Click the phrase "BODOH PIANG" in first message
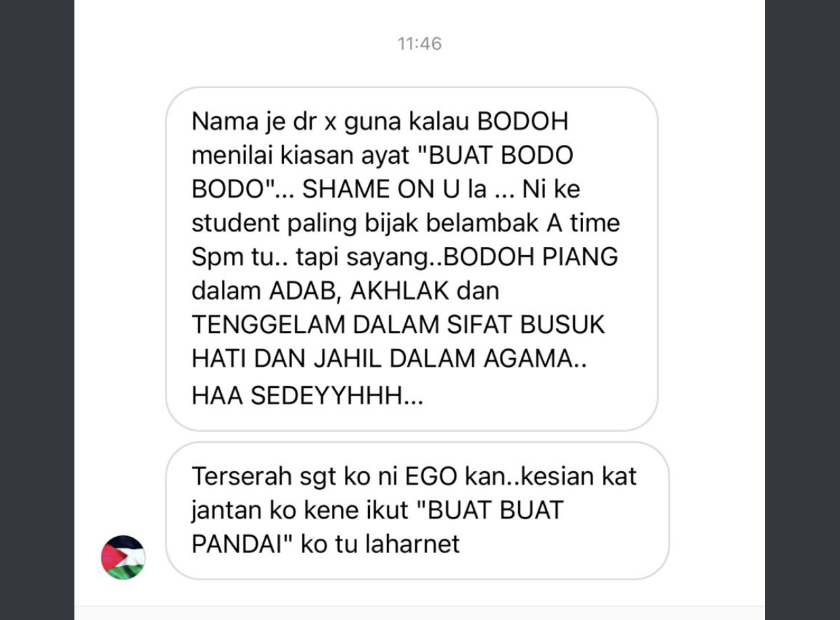Viewport: 840px width, 620px height. pos(530,257)
